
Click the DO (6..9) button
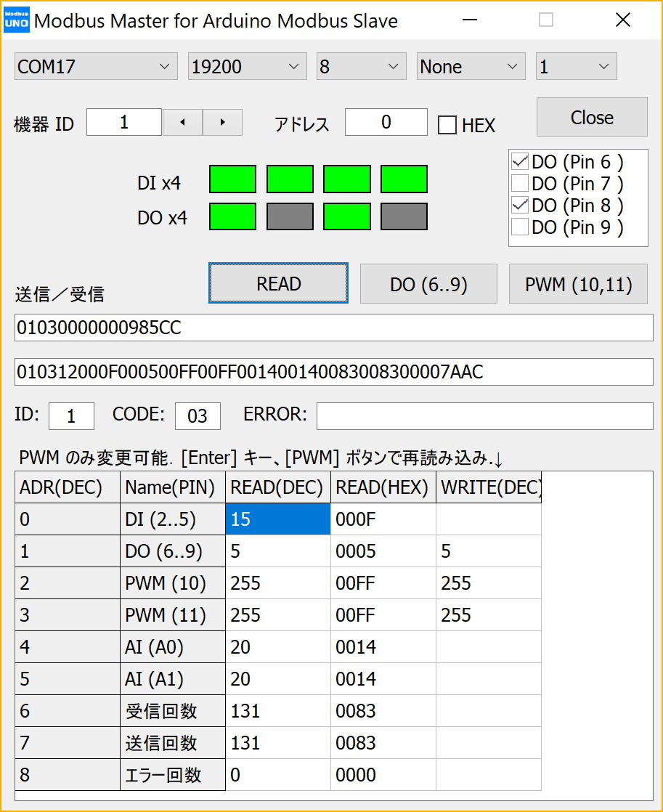pos(428,284)
